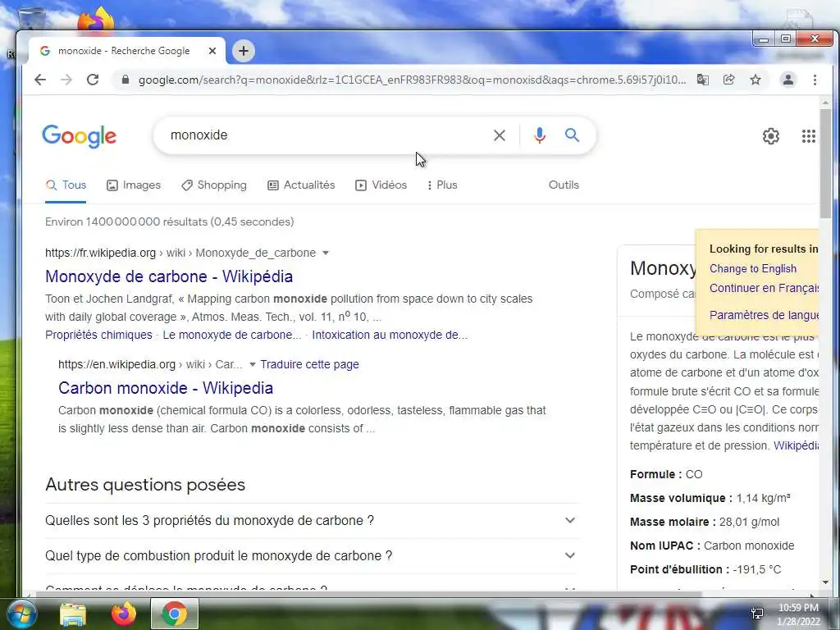Click the share page icon in address bar

pyautogui.click(x=728, y=80)
